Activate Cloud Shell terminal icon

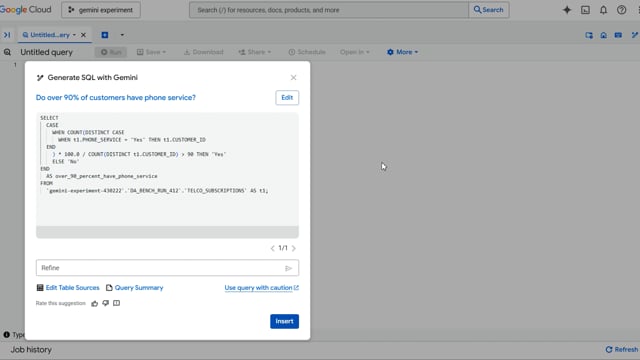click(x=585, y=10)
